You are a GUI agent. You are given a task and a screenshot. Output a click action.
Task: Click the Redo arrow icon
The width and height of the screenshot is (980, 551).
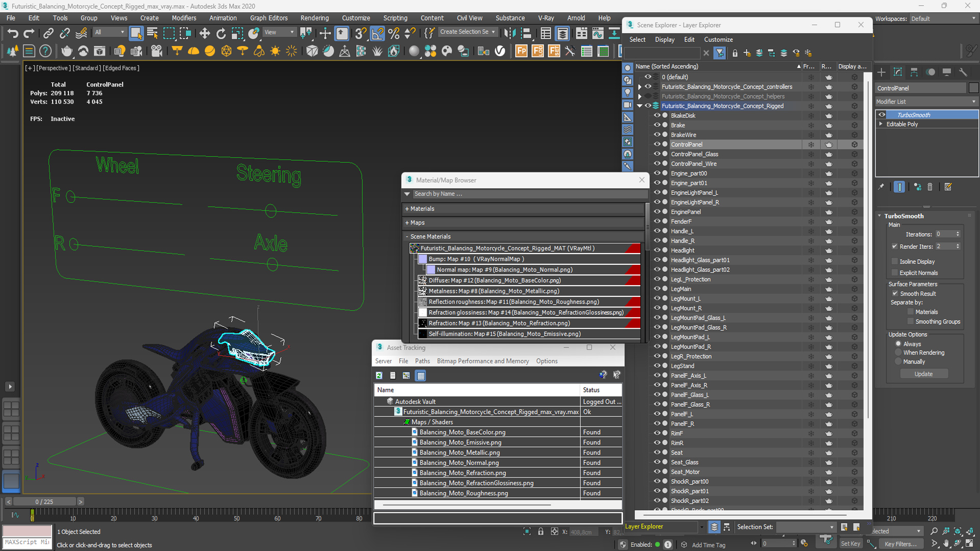[29, 34]
